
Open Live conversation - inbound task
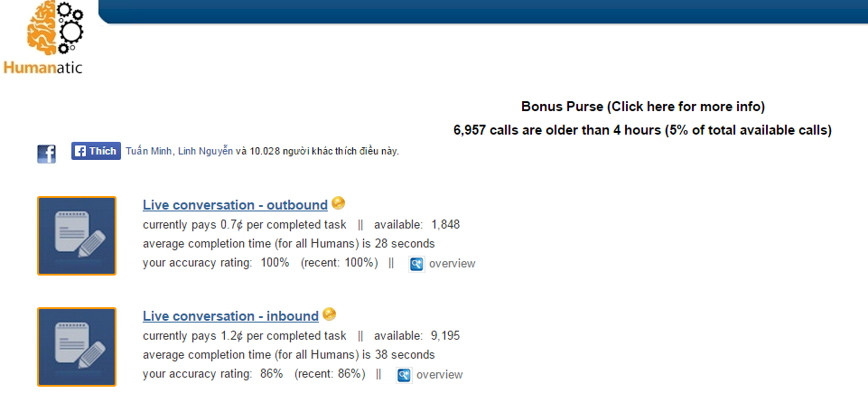pyautogui.click(x=230, y=316)
